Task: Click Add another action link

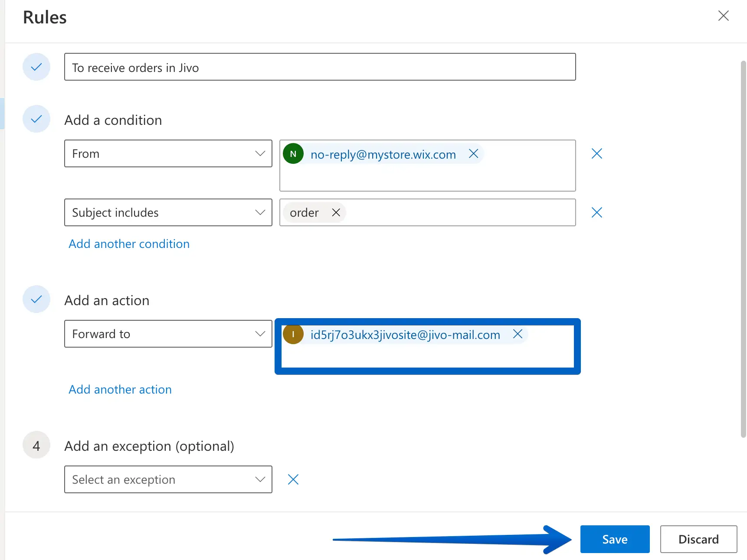Action: pyautogui.click(x=120, y=390)
